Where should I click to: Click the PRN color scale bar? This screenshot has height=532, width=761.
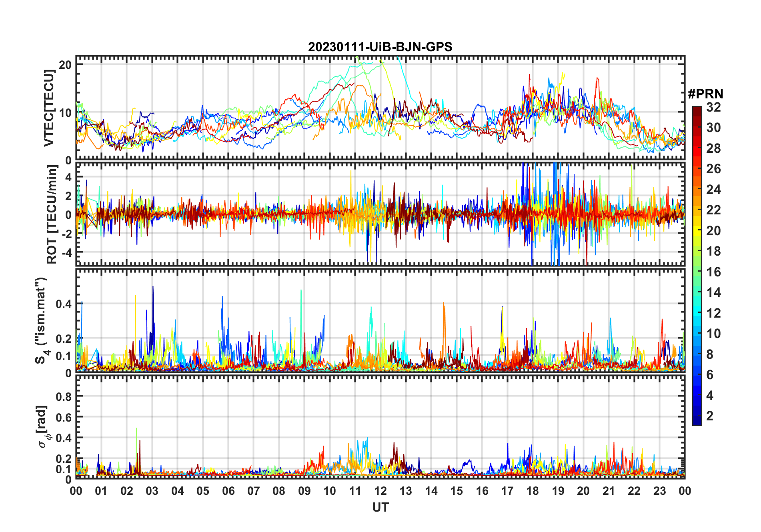coord(697,266)
